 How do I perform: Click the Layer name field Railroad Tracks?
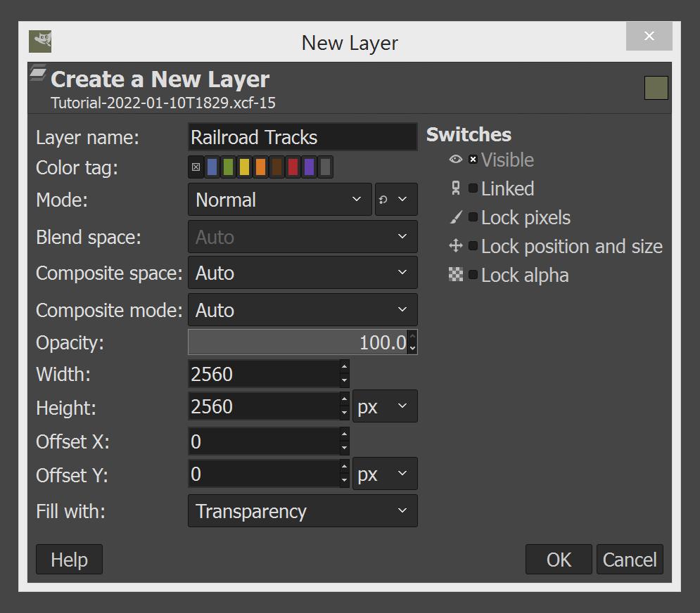pyautogui.click(x=303, y=137)
